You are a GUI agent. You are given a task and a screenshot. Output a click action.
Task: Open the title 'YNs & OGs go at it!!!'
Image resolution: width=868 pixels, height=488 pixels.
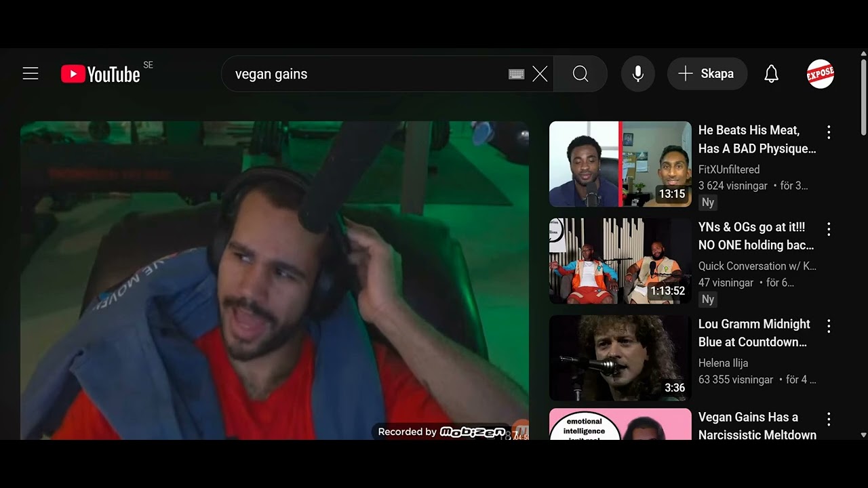(756, 237)
